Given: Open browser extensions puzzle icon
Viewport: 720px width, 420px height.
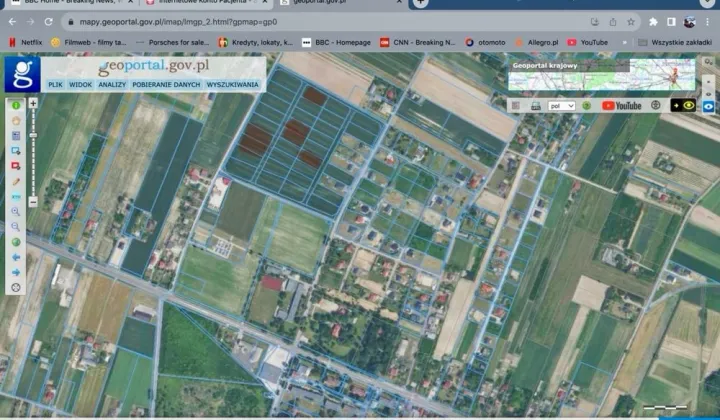Looking at the screenshot, I should click(653, 22).
